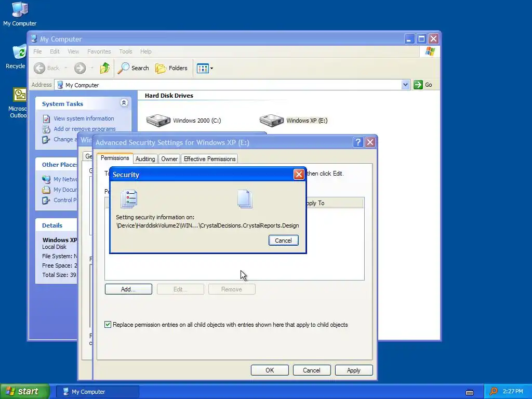
Task: Click the Go button beside address bar
Action: (423, 85)
